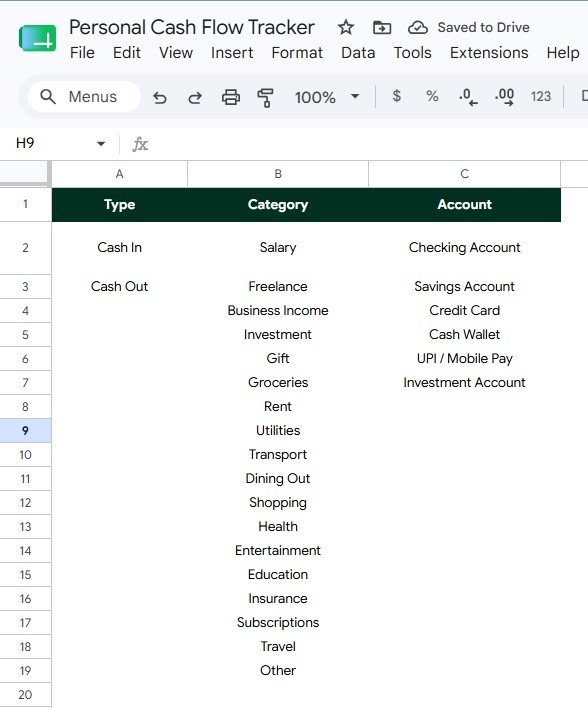Screen dimensions: 588x708
Task: Click the Entertainment cell
Action: click(278, 550)
